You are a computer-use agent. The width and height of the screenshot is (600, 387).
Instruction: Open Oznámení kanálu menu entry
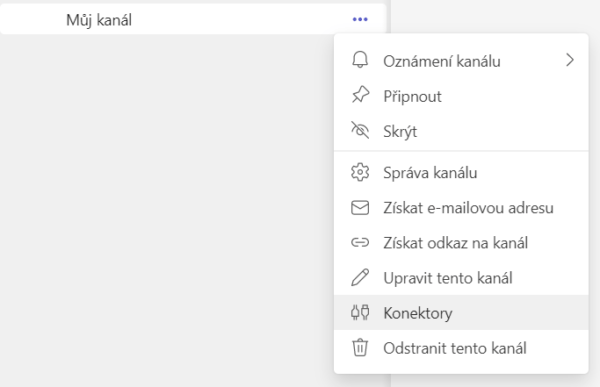[461, 61]
